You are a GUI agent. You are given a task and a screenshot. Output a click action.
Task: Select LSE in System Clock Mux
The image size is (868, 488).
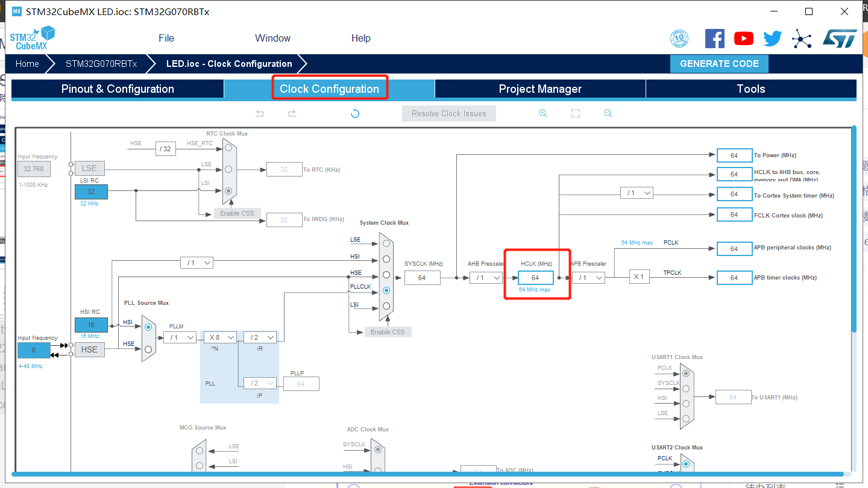386,243
